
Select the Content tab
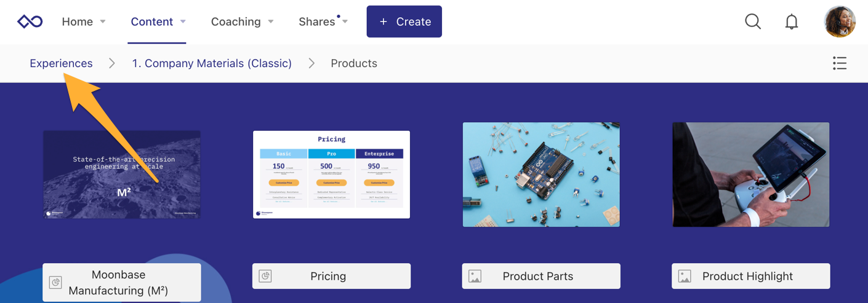(151, 22)
